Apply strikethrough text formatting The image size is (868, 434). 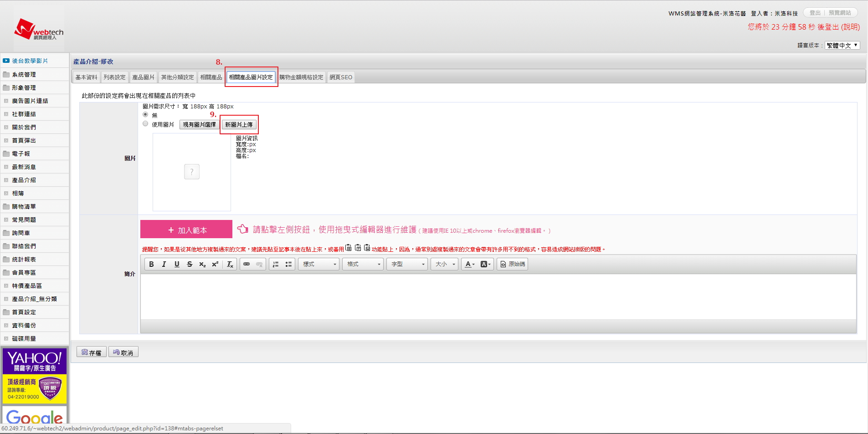190,264
